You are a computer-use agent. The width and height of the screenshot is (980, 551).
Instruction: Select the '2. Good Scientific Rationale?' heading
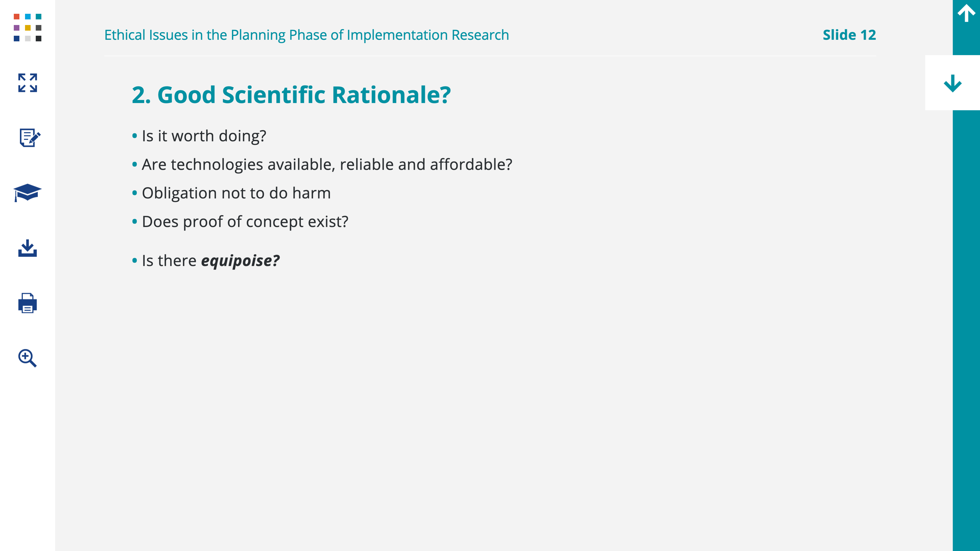tap(291, 95)
